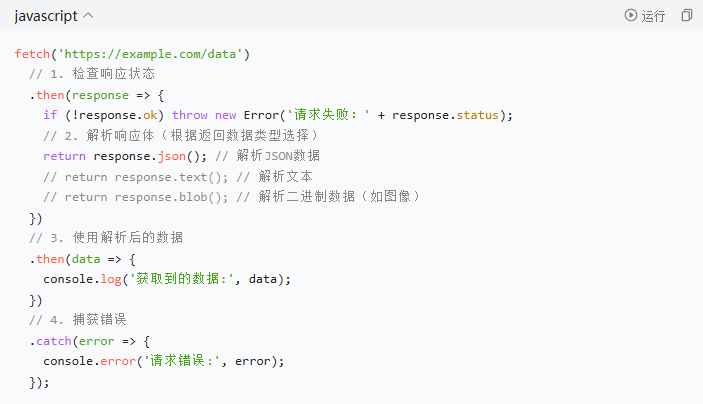Image resolution: width=703 pixels, height=404 pixels.
Task: Click the .catch method call
Action: pyautogui.click(x=51, y=340)
